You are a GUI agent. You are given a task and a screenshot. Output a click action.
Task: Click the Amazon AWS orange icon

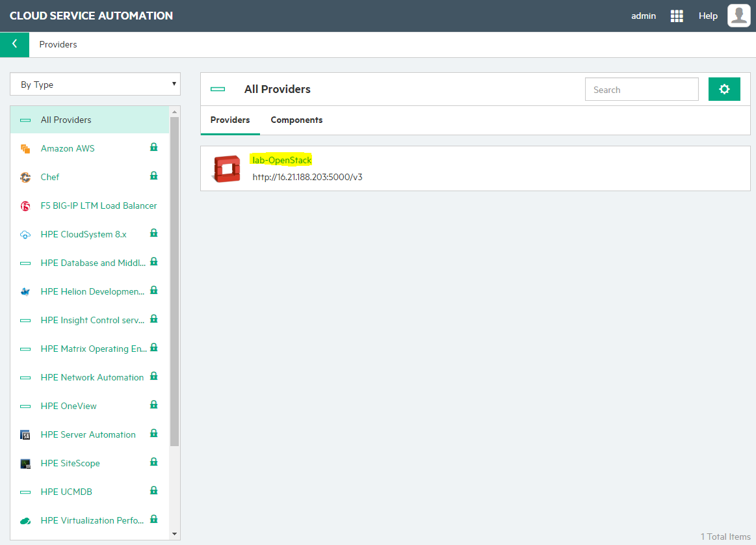coord(25,148)
